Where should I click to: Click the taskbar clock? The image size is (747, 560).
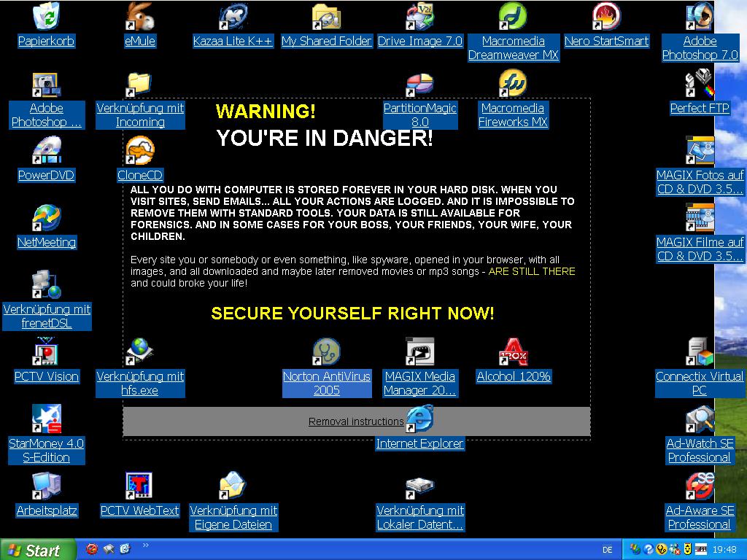(726, 550)
